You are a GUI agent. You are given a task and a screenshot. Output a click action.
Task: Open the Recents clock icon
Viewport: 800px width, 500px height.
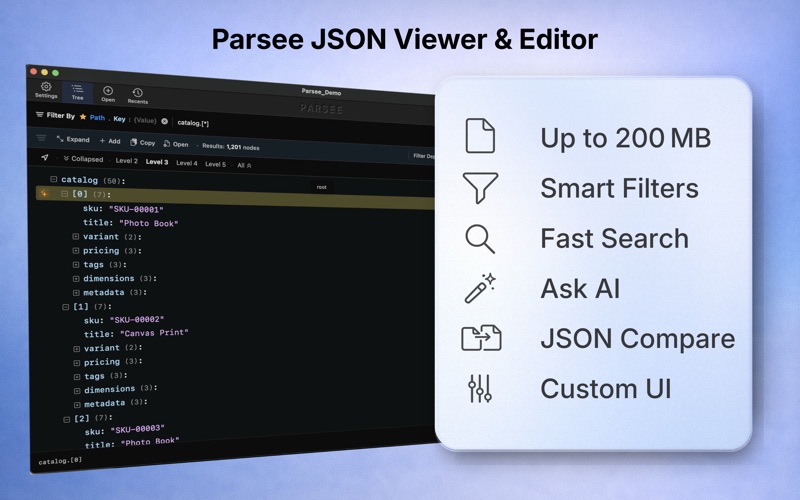[x=138, y=95]
